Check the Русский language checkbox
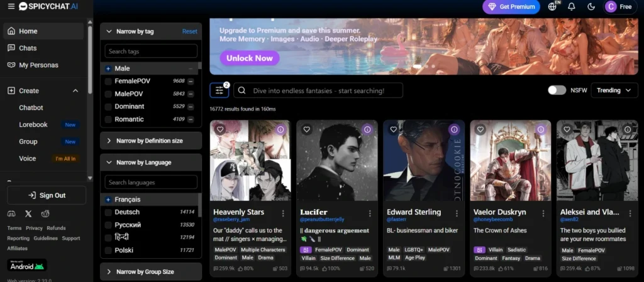The image size is (644, 282). pyautogui.click(x=108, y=225)
